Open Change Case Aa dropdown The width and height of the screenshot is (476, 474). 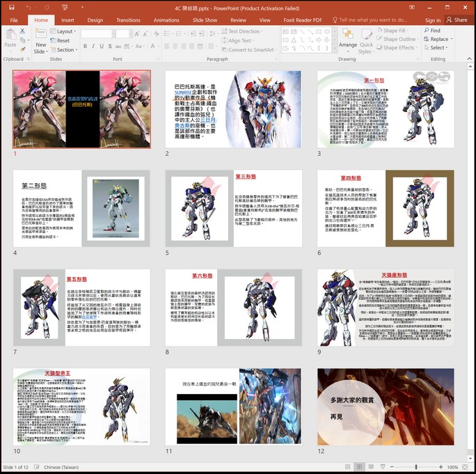coord(140,46)
